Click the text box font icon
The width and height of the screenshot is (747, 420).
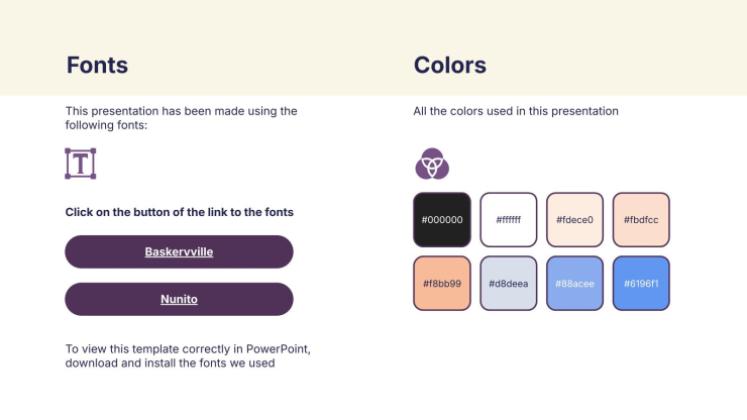tap(80, 163)
